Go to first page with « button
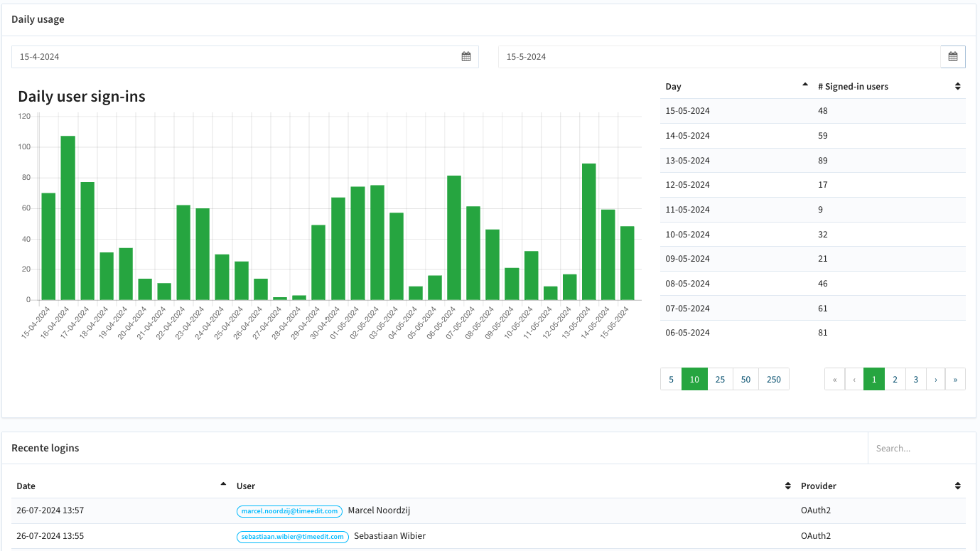The width and height of the screenshot is (980, 551). coord(834,379)
